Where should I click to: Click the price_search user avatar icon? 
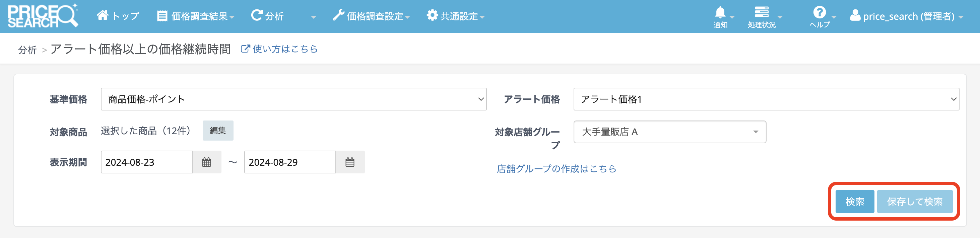coord(855,16)
